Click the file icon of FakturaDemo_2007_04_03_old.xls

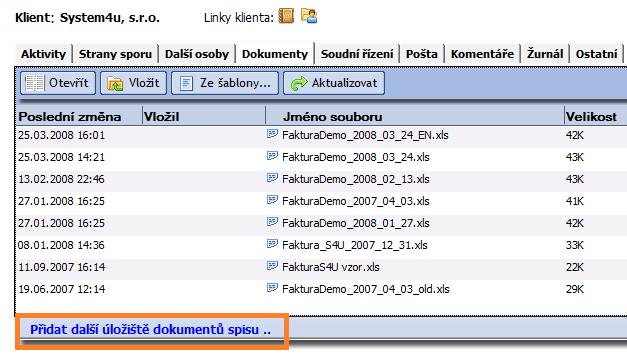pyautogui.click(x=272, y=288)
